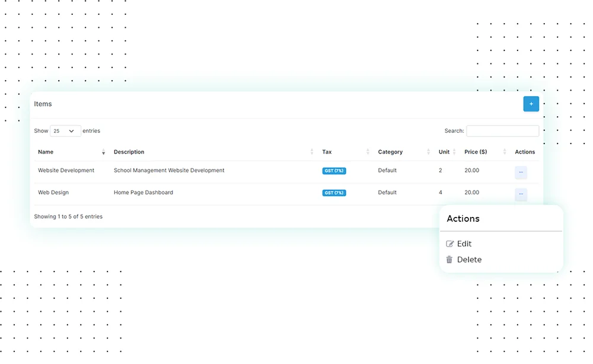Toggle sorting on the Unit column
The width and height of the screenshot is (593, 364).
click(454, 152)
